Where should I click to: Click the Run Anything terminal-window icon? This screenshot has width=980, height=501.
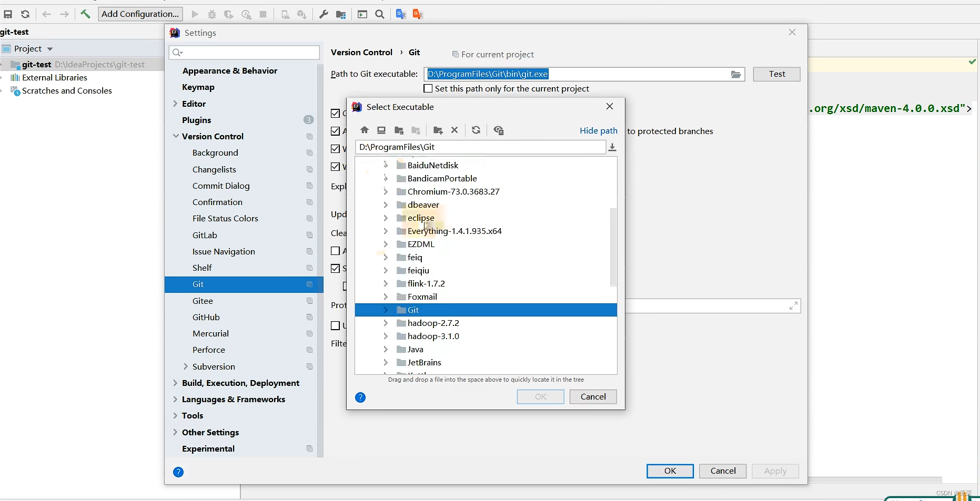point(362,14)
